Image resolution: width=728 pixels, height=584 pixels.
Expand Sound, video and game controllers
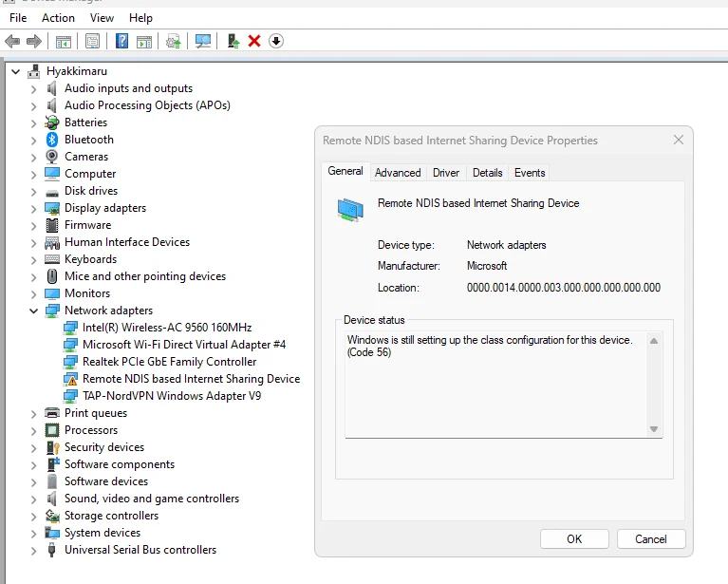click(33, 499)
